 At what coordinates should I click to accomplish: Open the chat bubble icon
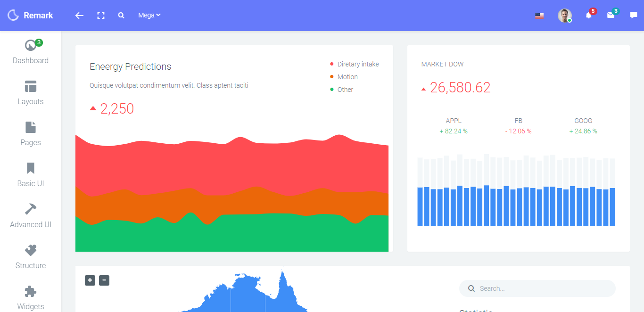(633, 15)
